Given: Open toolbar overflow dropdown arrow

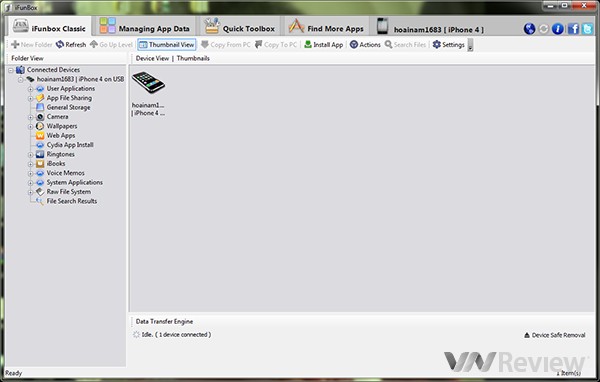Looking at the screenshot, I should coord(470,46).
